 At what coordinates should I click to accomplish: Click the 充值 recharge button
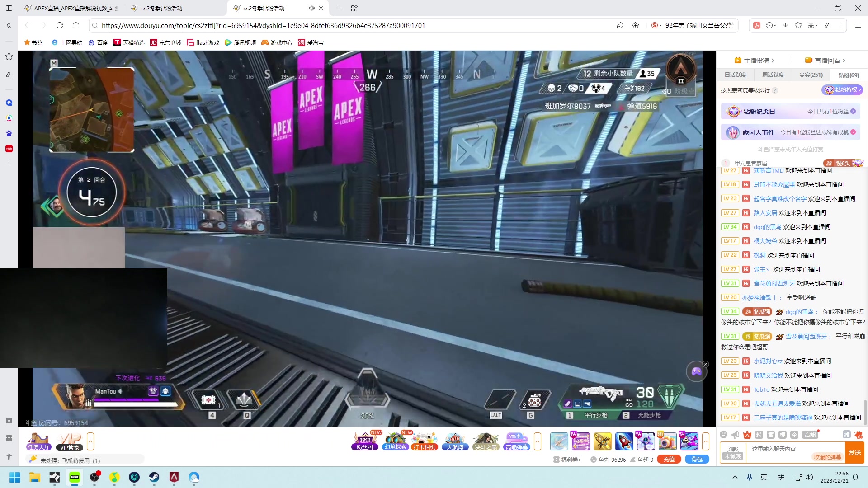tap(669, 460)
